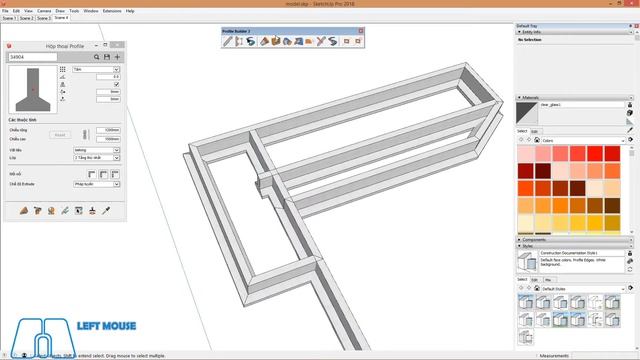The height and width of the screenshot is (360, 640).
Task: Click the blue square icon in Profile Builder toolbar
Action: [x=298, y=41]
